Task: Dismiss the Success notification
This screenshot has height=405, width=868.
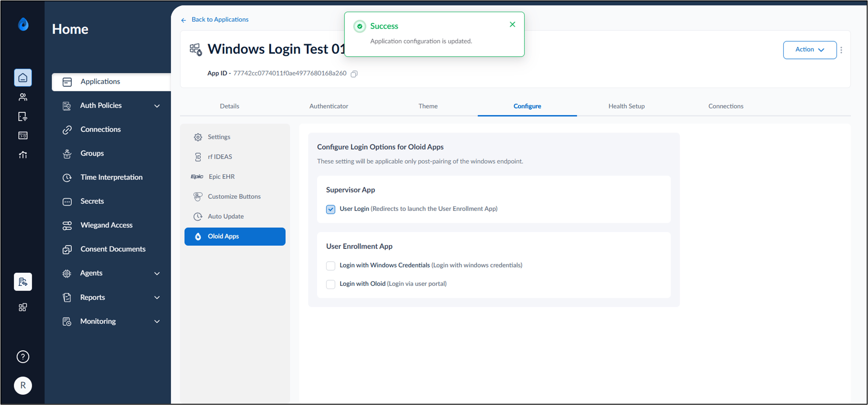Action: pos(512,25)
